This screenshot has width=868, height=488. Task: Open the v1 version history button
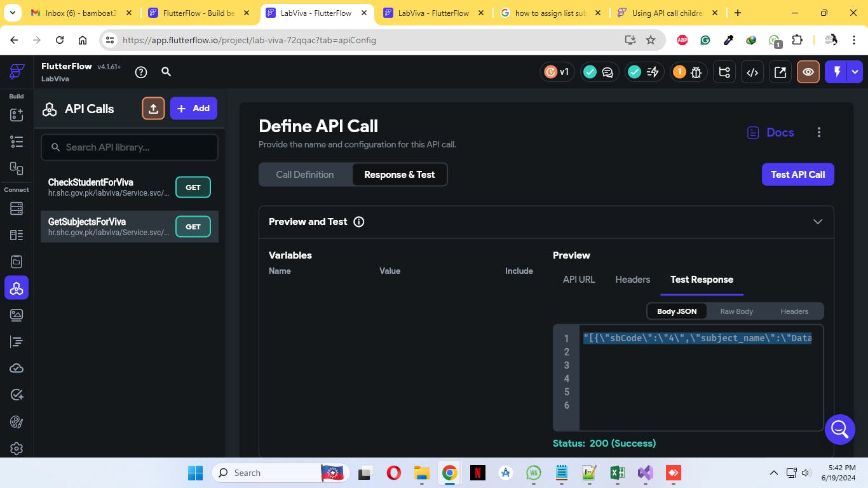coord(557,72)
